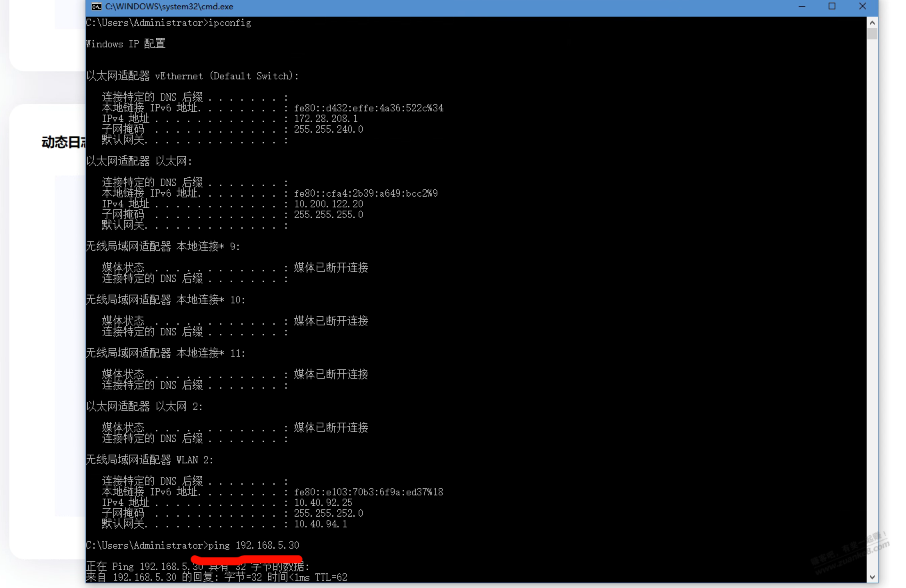Screen dimensions: 906x588
Task: Click IPv6 address fe80::cfa4:2b39:a649:bcc2%9
Action: (366, 193)
